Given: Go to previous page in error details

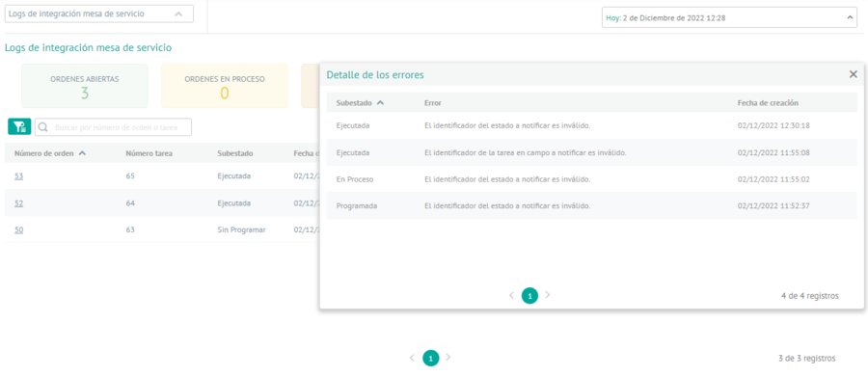Looking at the screenshot, I should tap(511, 295).
